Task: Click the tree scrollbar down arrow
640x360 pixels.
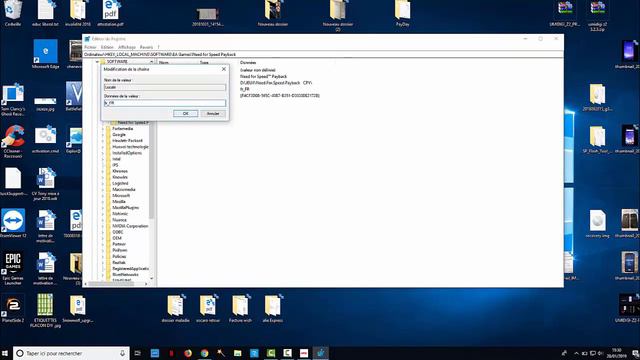Action: pos(151,278)
